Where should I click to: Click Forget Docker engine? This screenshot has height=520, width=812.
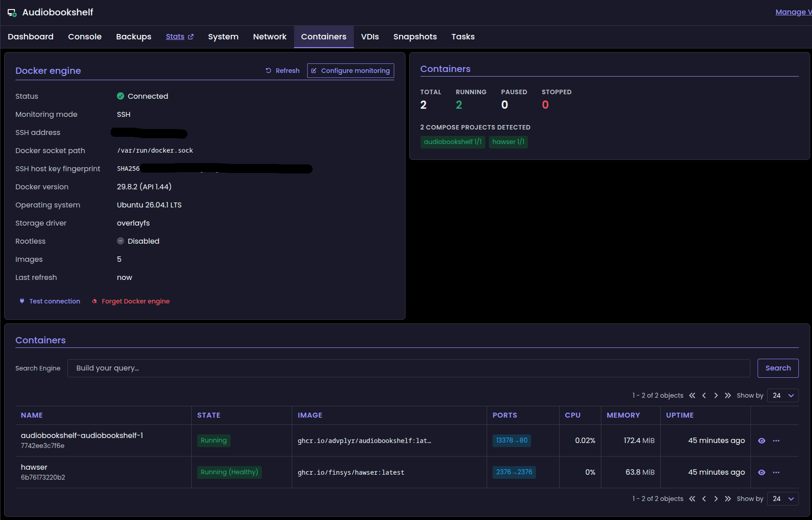[x=131, y=301]
